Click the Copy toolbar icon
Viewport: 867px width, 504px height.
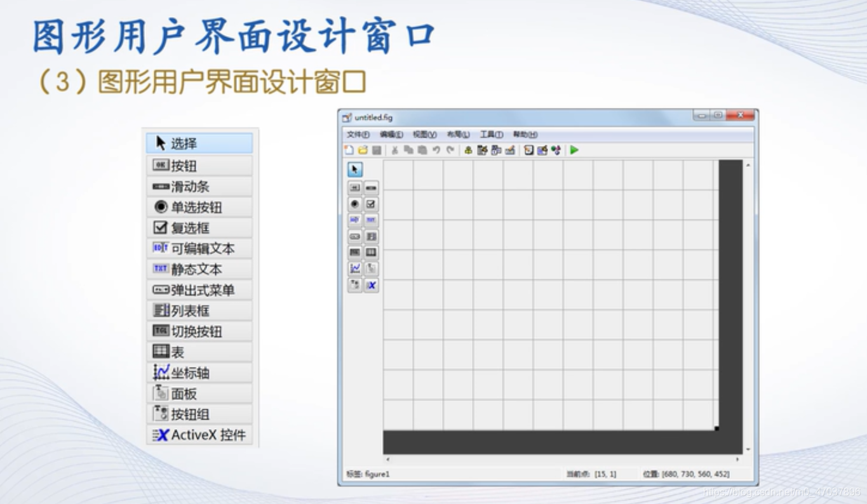click(408, 150)
